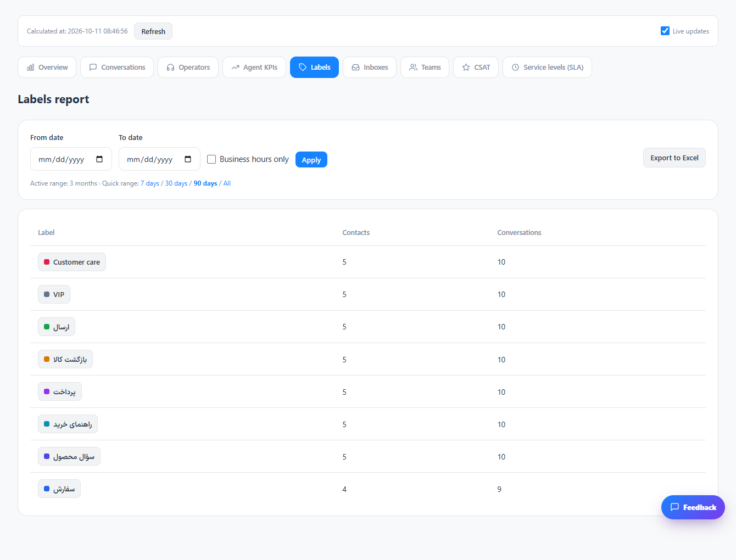This screenshot has height=560, width=736.
Task: Select the Customer care label text
Action: (x=76, y=262)
